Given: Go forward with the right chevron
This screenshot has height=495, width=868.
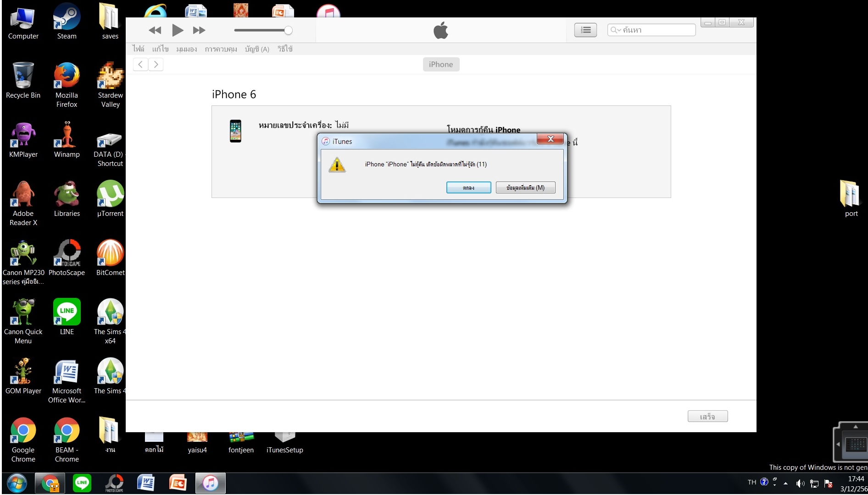Looking at the screenshot, I should point(156,64).
